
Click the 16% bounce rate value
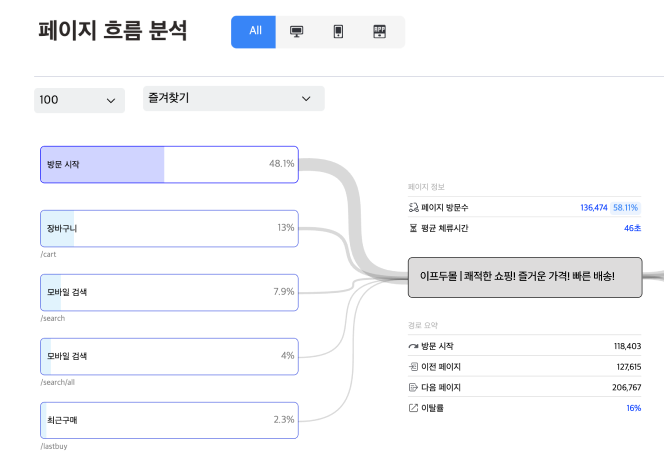pos(633,408)
